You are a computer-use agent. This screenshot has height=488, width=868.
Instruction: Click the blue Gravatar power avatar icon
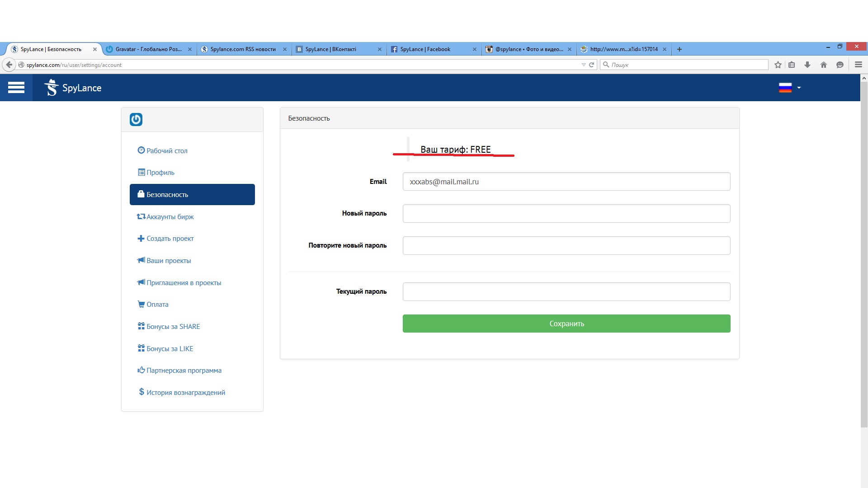coord(136,119)
